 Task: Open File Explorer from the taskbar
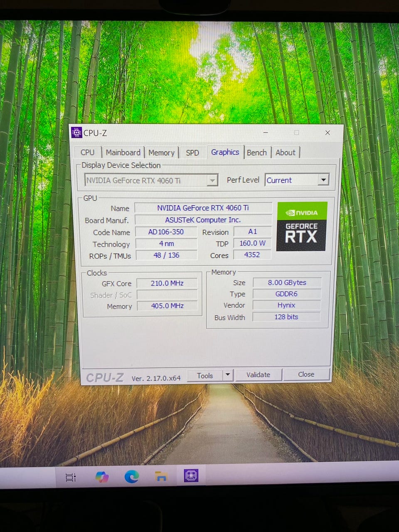click(x=161, y=476)
